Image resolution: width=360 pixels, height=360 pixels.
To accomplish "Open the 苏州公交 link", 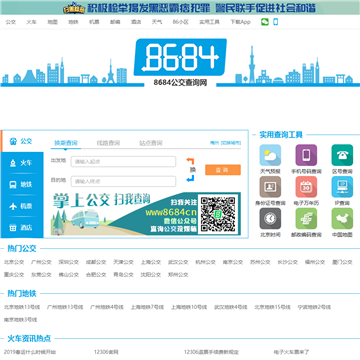I will tap(260, 262).
